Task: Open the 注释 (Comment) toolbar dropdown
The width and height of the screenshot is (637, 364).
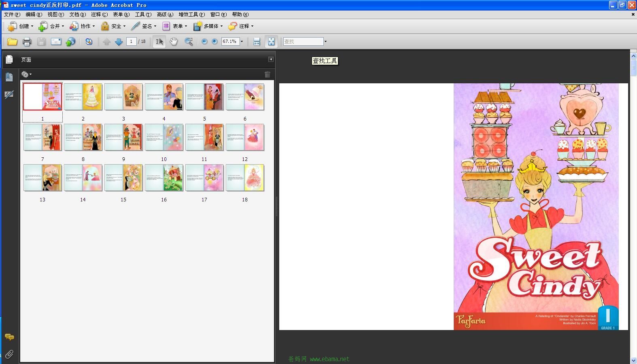Action: click(241, 26)
